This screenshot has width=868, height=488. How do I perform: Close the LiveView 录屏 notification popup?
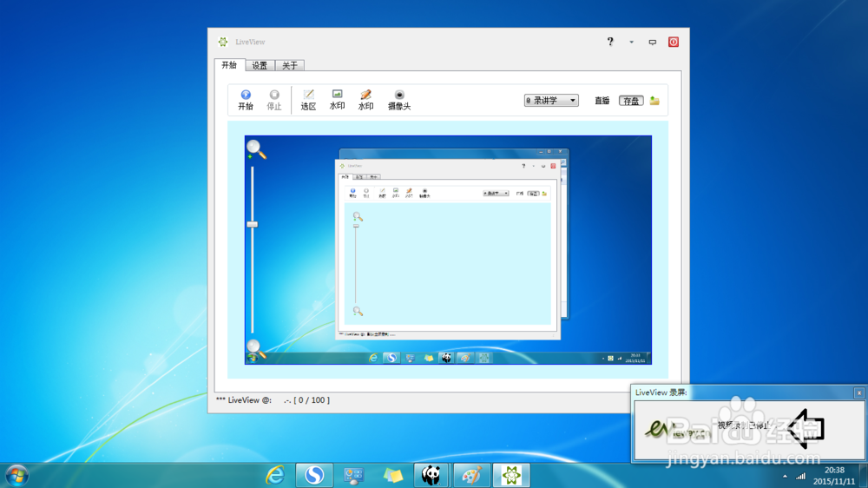[859, 392]
